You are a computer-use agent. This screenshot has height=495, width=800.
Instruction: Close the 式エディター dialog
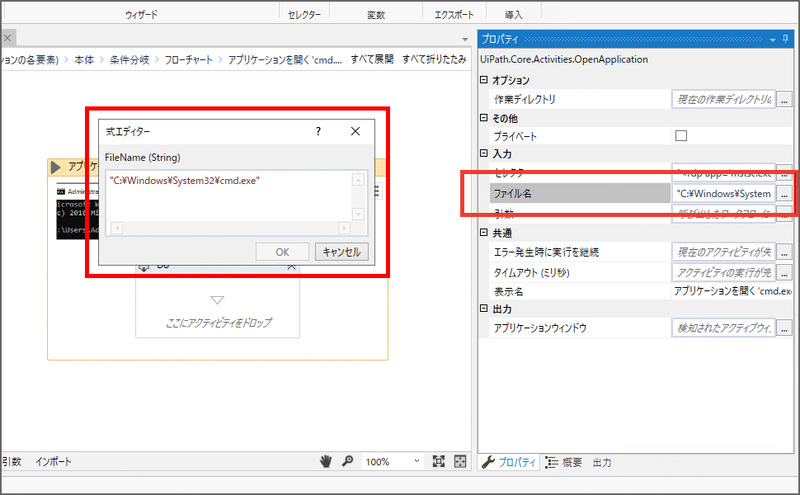click(x=355, y=132)
